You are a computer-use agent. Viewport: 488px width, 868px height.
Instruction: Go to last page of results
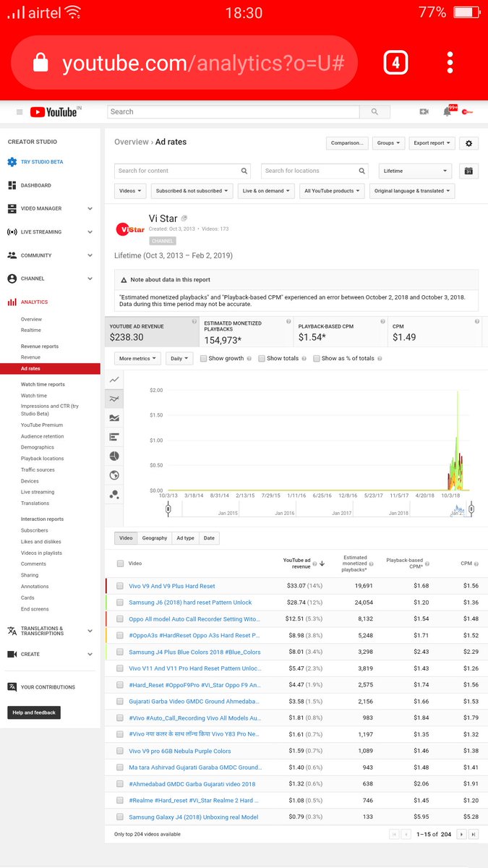(x=474, y=834)
